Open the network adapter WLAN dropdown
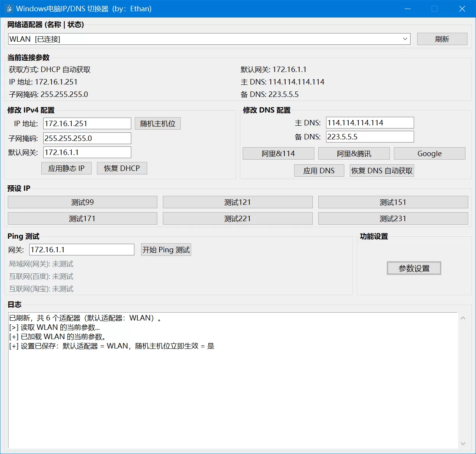The width and height of the screenshot is (476, 454). coord(209,39)
